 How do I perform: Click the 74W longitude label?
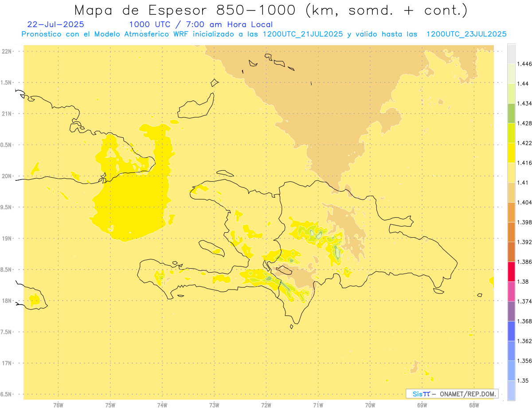tap(162, 405)
